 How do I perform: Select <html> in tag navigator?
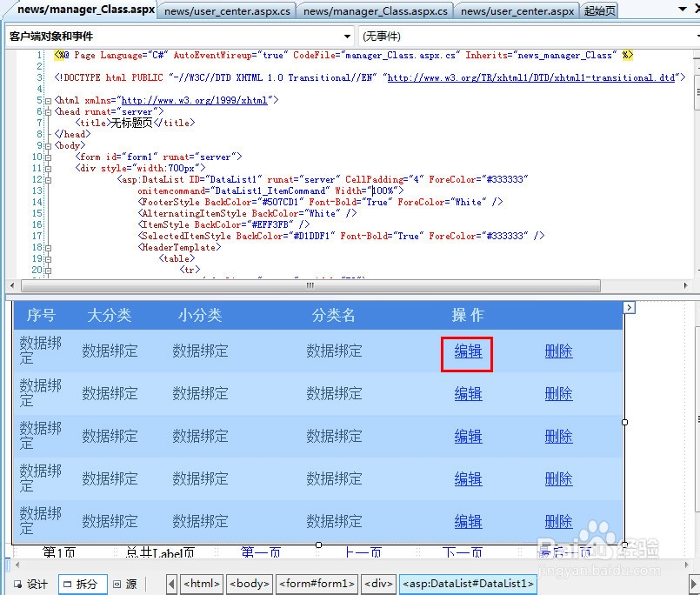click(202, 585)
